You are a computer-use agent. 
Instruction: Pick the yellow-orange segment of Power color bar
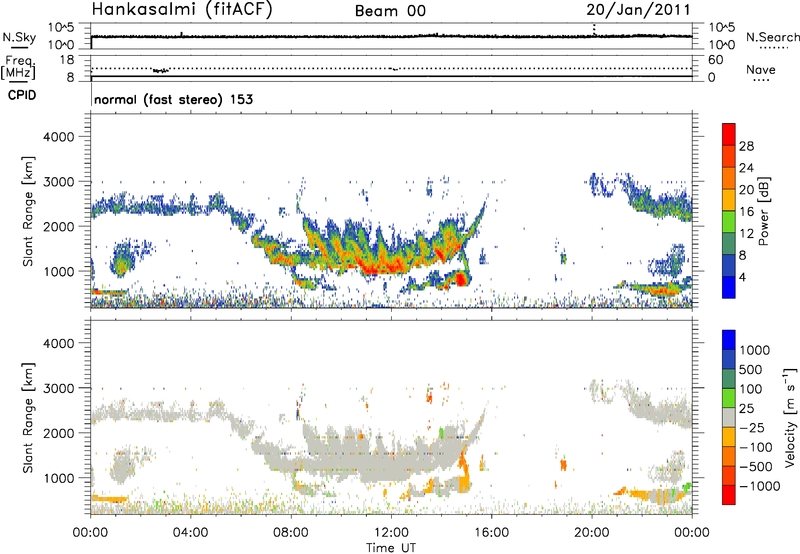729,200
